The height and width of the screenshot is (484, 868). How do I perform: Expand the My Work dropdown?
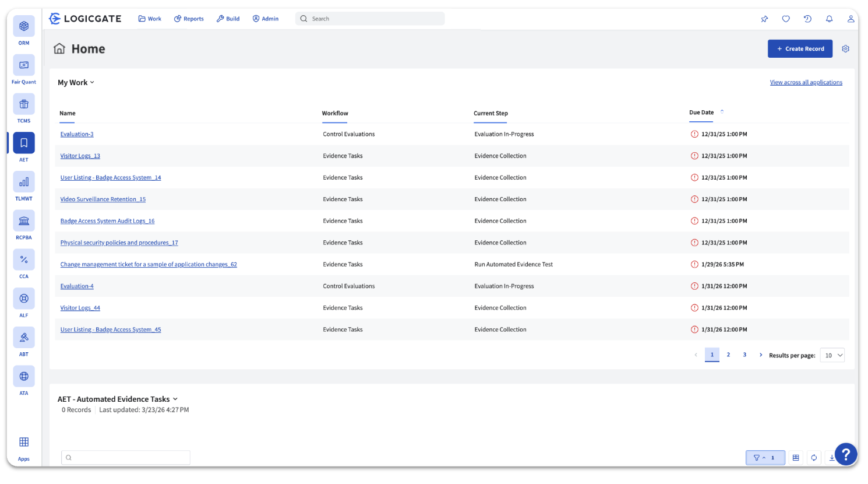pos(76,83)
